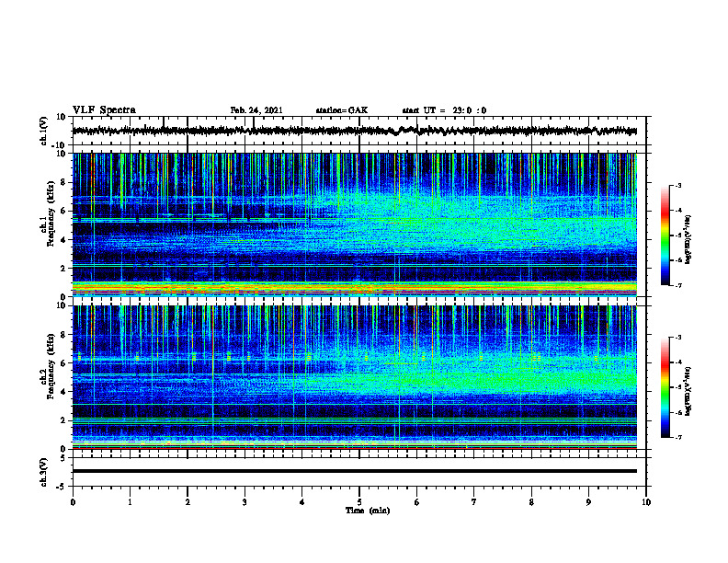Click the date text "Feb. 24, 2021"

click(x=256, y=110)
